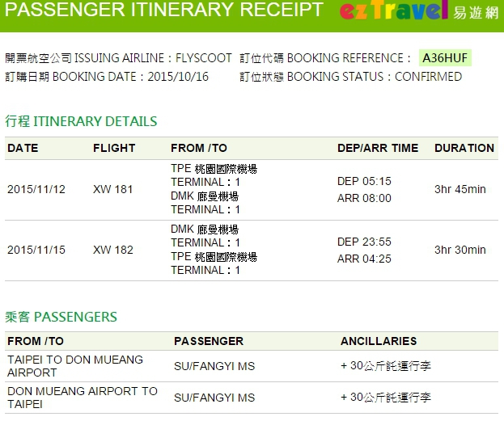The height and width of the screenshot is (421, 504).
Task: Click the DURATION column header
Action: [x=464, y=148]
